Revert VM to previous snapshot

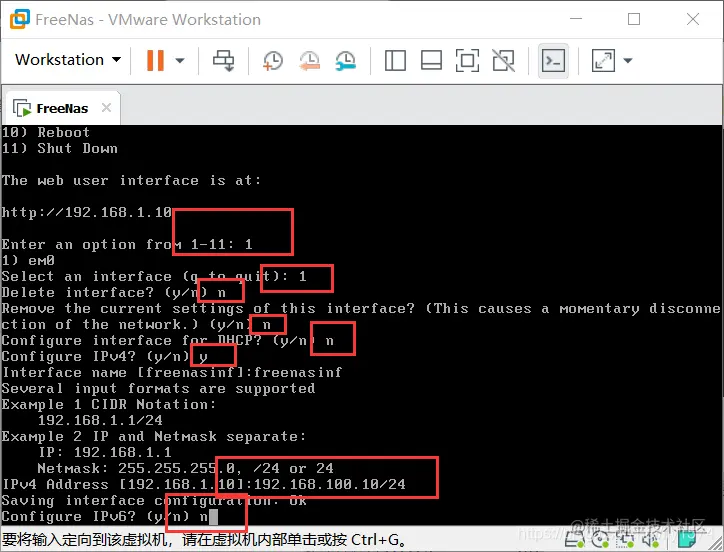309,61
